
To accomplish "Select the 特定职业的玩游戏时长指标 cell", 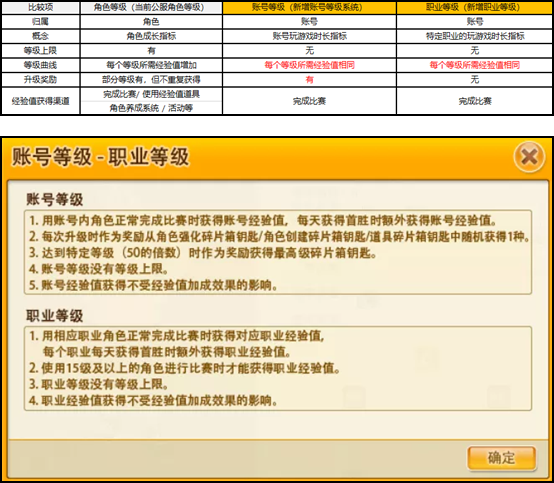I will [475, 36].
